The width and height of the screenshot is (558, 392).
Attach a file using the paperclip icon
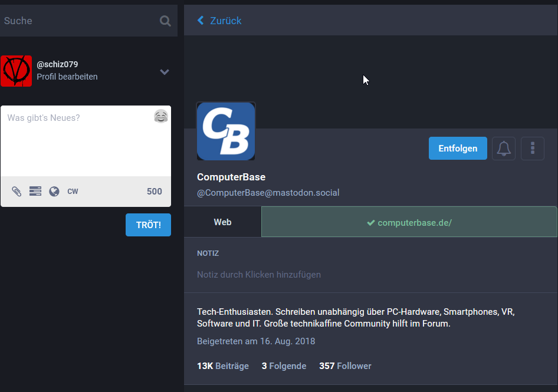point(16,192)
